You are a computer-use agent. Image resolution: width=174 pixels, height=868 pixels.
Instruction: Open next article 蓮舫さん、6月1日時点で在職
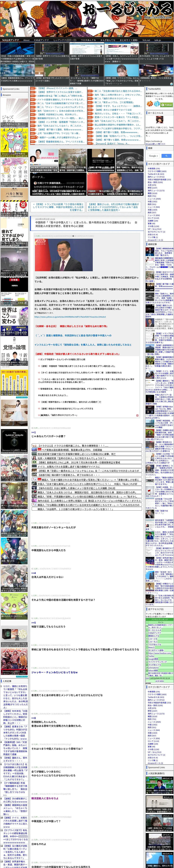(x=113, y=207)
